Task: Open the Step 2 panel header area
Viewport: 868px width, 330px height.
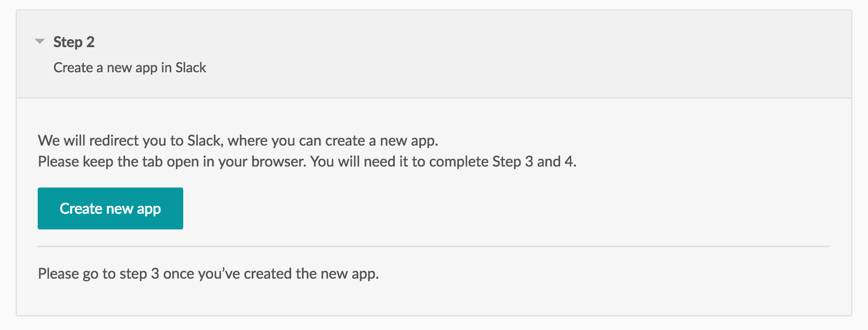Action: click(419, 52)
